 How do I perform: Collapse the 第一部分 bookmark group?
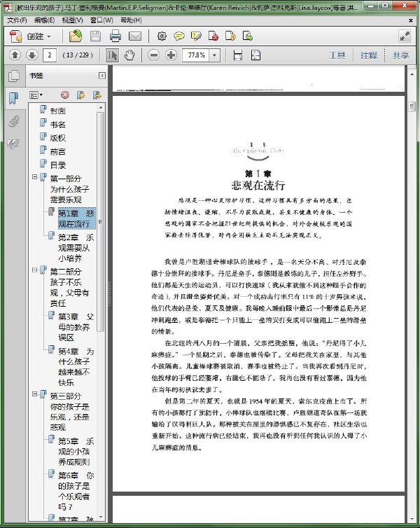click(x=34, y=176)
